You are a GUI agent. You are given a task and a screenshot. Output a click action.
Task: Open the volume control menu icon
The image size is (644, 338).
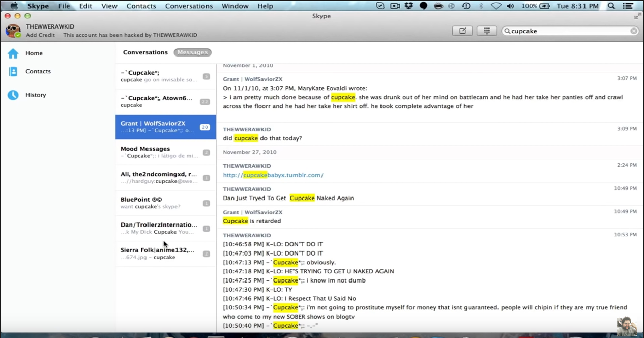tap(510, 6)
